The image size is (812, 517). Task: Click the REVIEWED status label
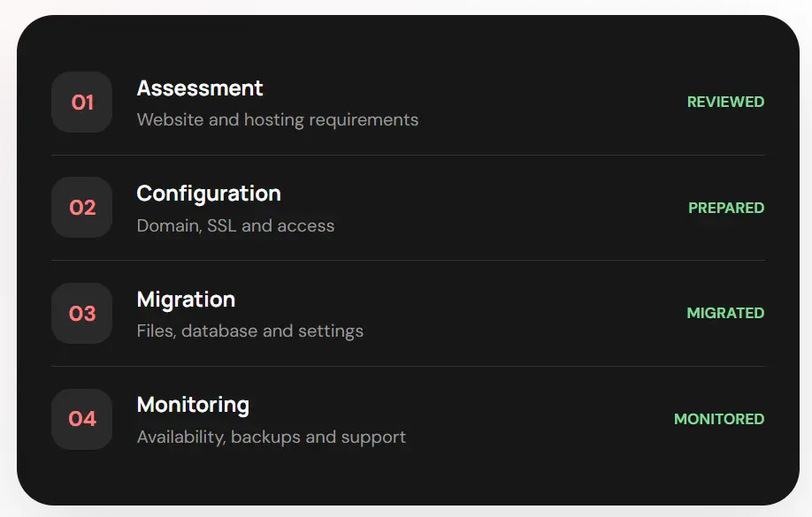coord(725,102)
